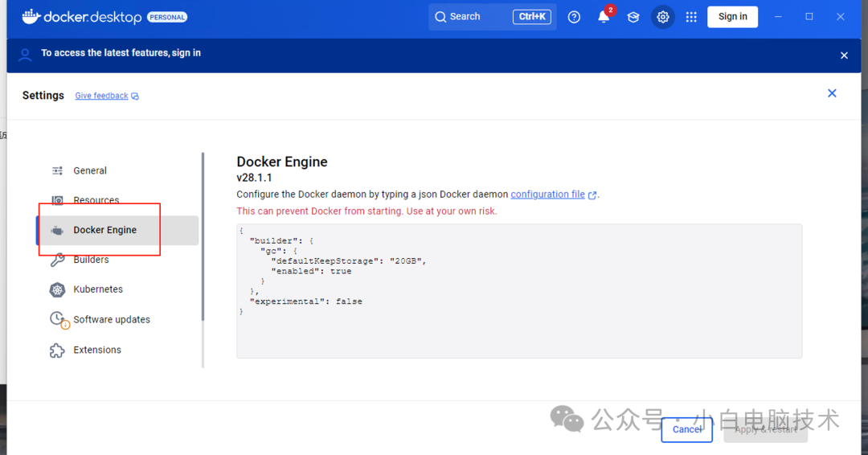Click the Give feedback link

(x=101, y=96)
